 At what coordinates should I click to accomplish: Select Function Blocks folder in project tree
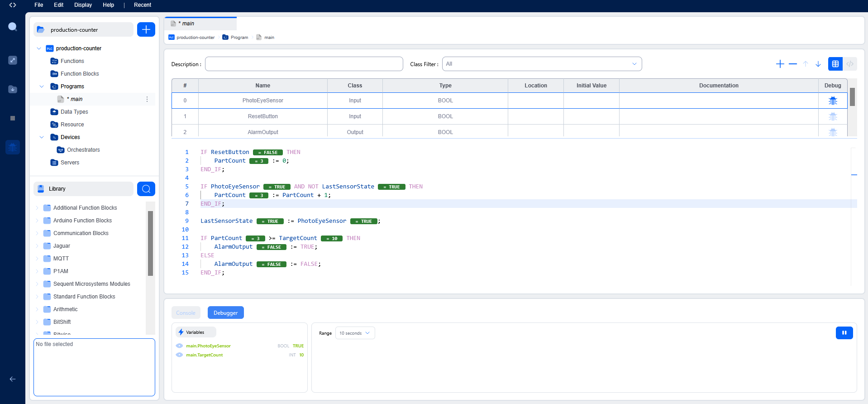tap(80, 74)
